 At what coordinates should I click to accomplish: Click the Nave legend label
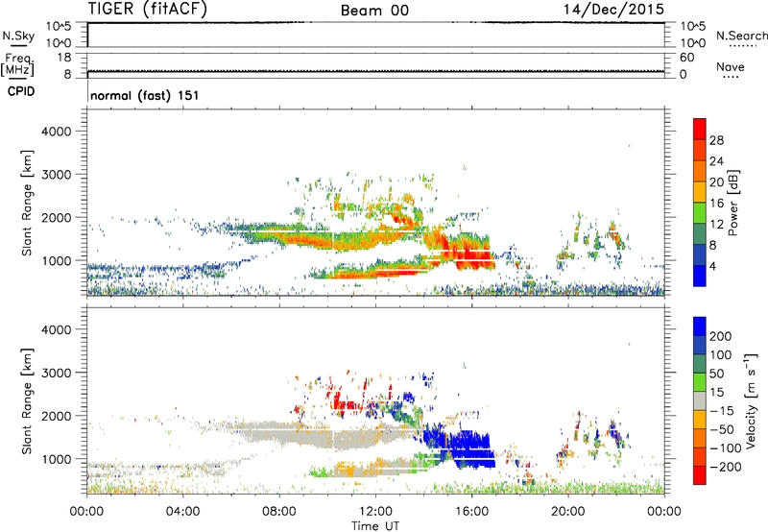[731, 66]
